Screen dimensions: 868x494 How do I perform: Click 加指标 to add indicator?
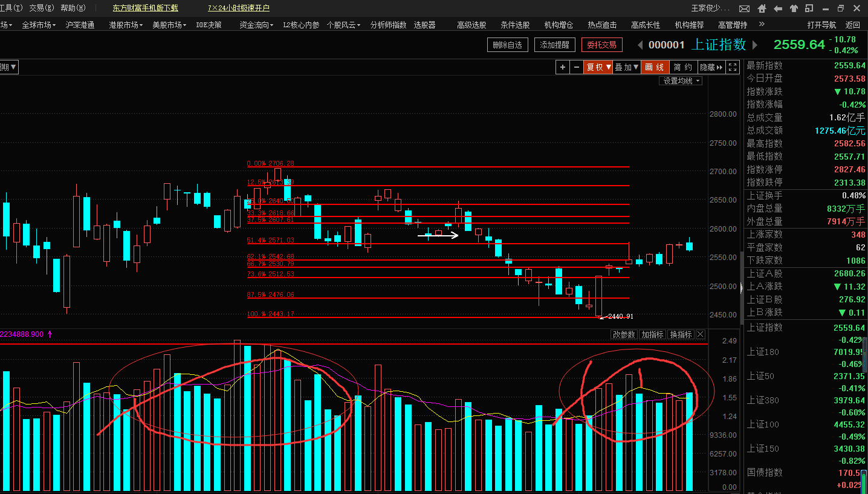(653, 334)
